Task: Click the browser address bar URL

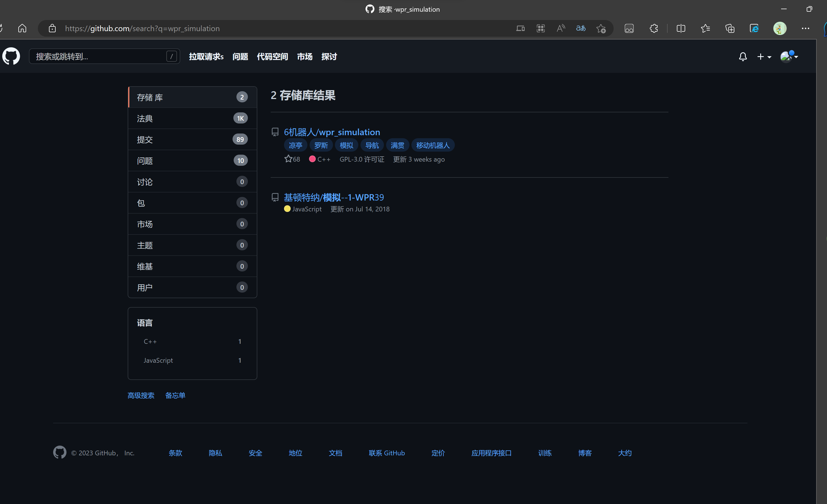Action: pos(142,28)
